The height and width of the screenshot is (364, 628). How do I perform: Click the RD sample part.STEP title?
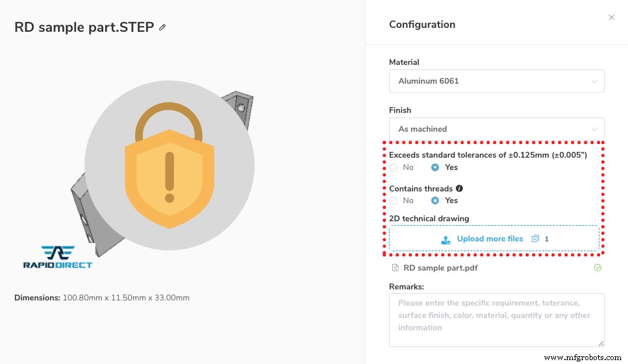pos(84,27)
